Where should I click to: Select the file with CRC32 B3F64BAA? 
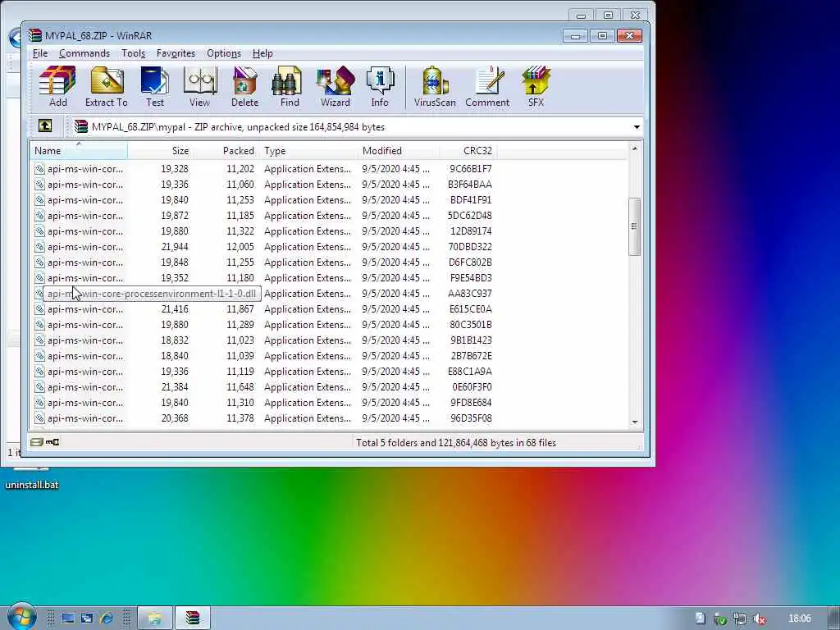click(263, 185)
